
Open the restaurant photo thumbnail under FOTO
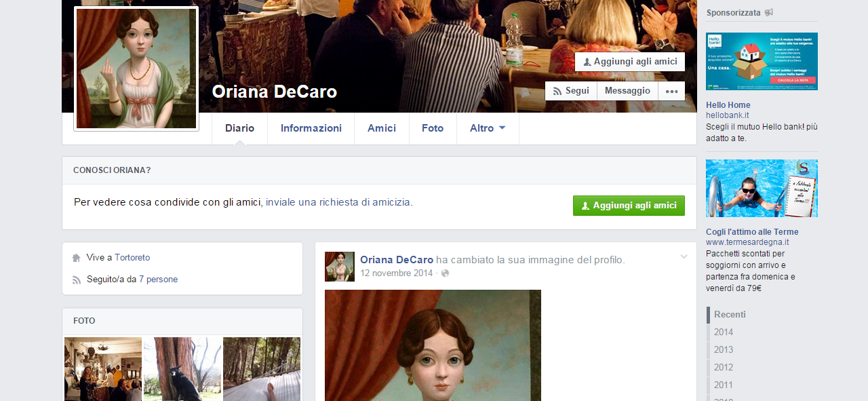click(x=103, y=369)
